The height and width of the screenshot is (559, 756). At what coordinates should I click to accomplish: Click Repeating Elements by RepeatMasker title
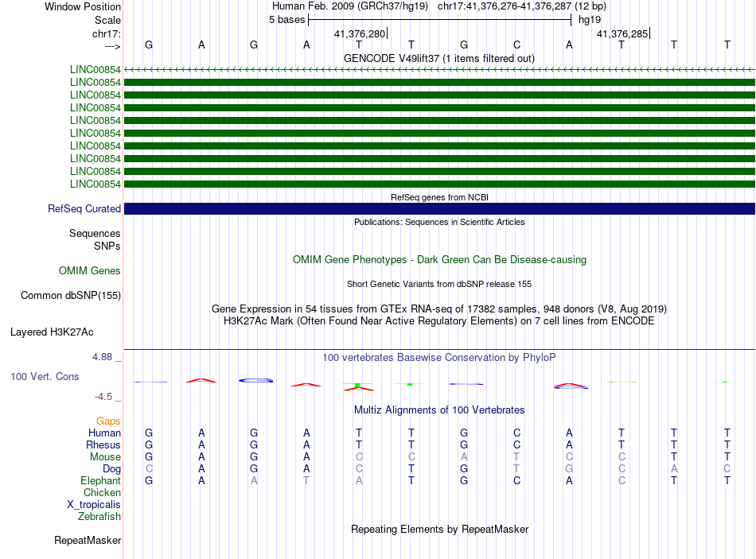(439, 529)
